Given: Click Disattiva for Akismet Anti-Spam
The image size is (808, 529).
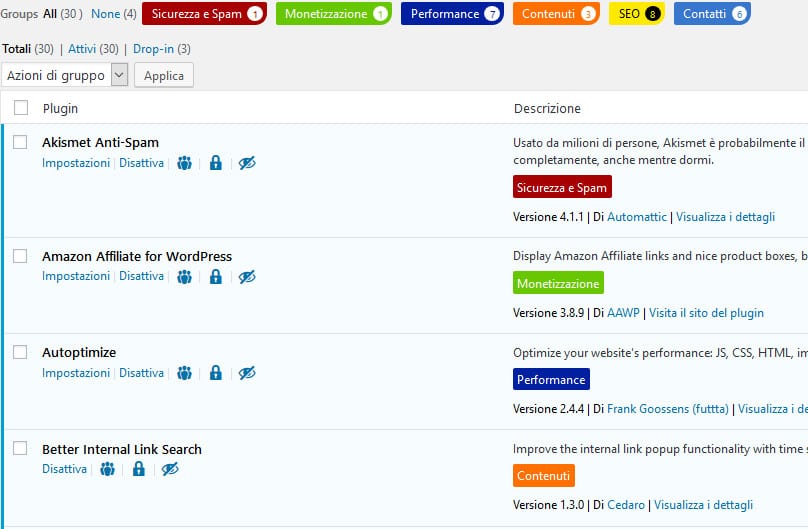Looking at the screenshot, I should click(142, 163).
